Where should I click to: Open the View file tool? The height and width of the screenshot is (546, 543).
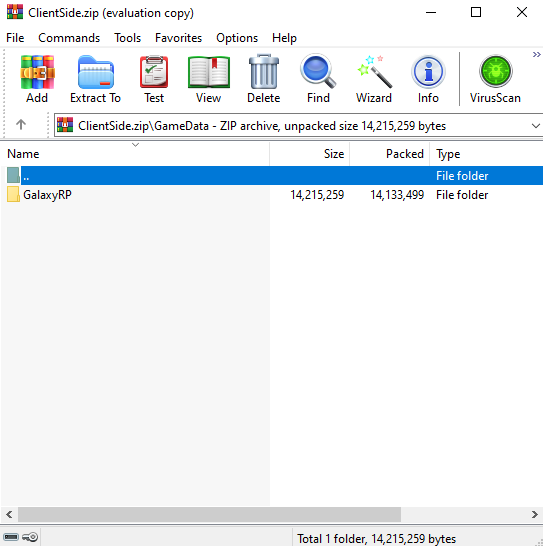click(209, 79)
